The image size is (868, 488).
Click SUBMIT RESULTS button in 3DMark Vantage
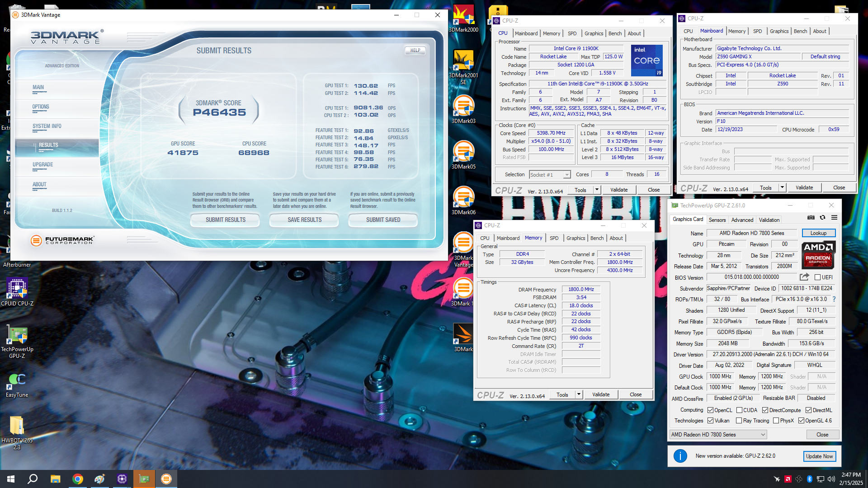pos(226,220)
